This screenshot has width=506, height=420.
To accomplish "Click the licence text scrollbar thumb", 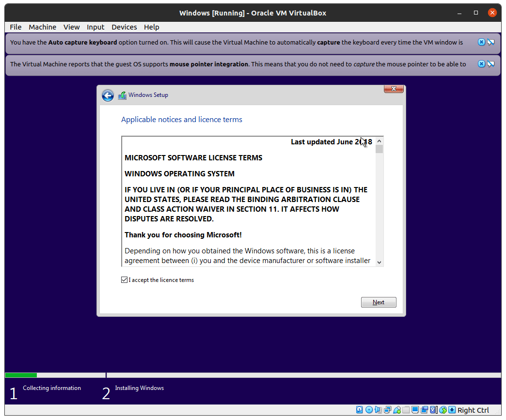I will point(379,149).
